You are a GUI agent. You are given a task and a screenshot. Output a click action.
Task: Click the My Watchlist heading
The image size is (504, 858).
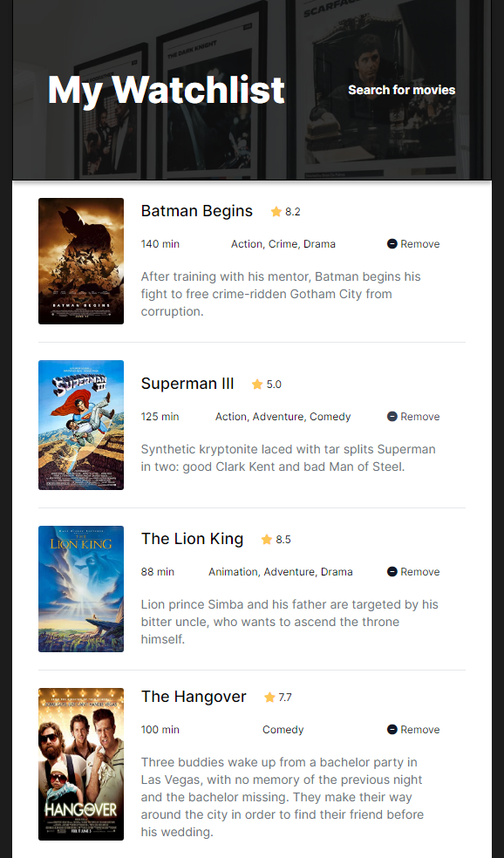coord(166,90)
